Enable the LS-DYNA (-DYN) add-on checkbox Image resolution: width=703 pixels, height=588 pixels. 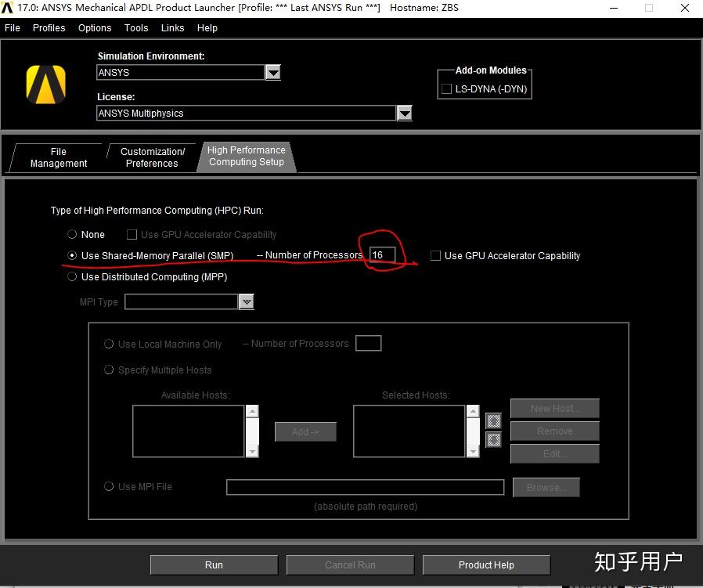(446, 88)
